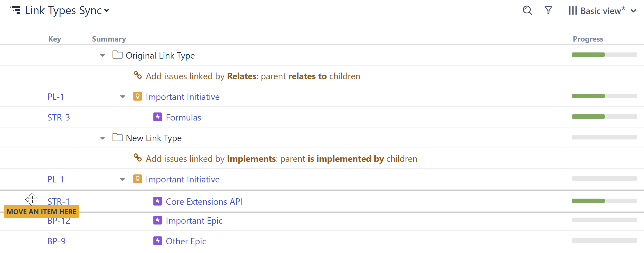The image size is (644, 253).
Task: Open the Basic view dropdown
Action: pyautogui.click(x=633, y=11)
